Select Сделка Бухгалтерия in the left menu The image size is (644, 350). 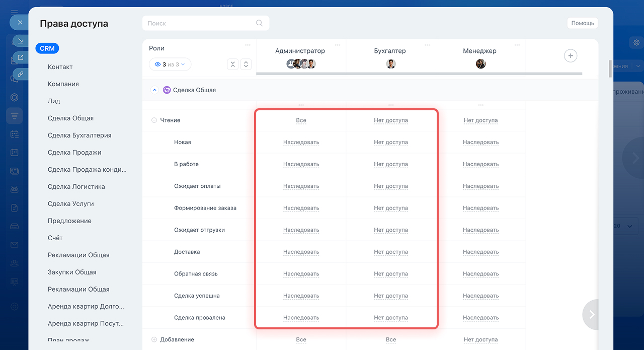tap(79, 135)
